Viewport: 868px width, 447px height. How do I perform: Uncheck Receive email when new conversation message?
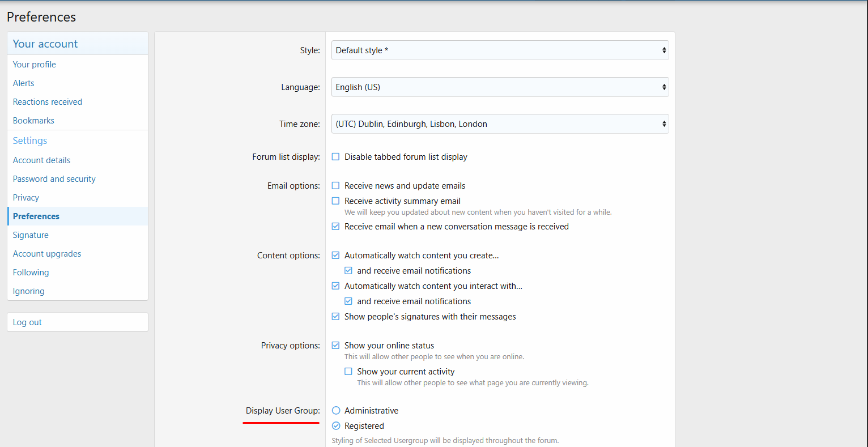point(336,227)
